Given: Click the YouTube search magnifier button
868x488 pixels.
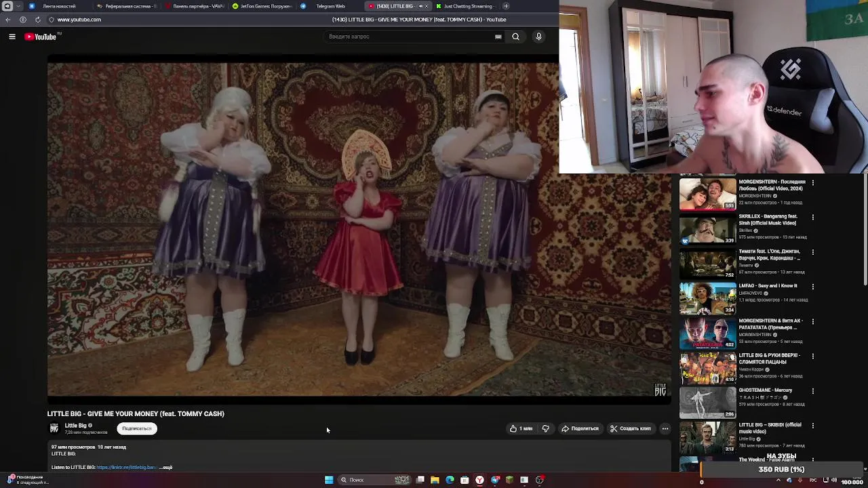Looking at the screenshot, I should [x=515, y=37].
